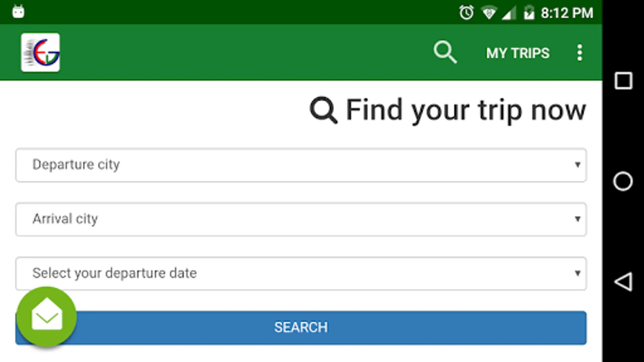
Task: Tap the Find your trip now heading
Action: click(x=466, y=110)
